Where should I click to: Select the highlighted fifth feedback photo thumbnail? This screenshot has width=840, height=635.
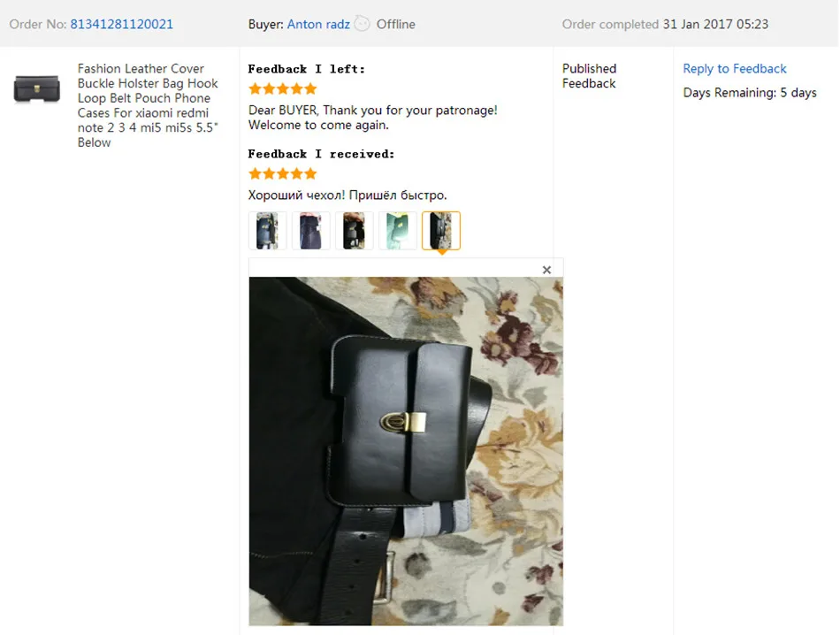(x=441, y=231)
